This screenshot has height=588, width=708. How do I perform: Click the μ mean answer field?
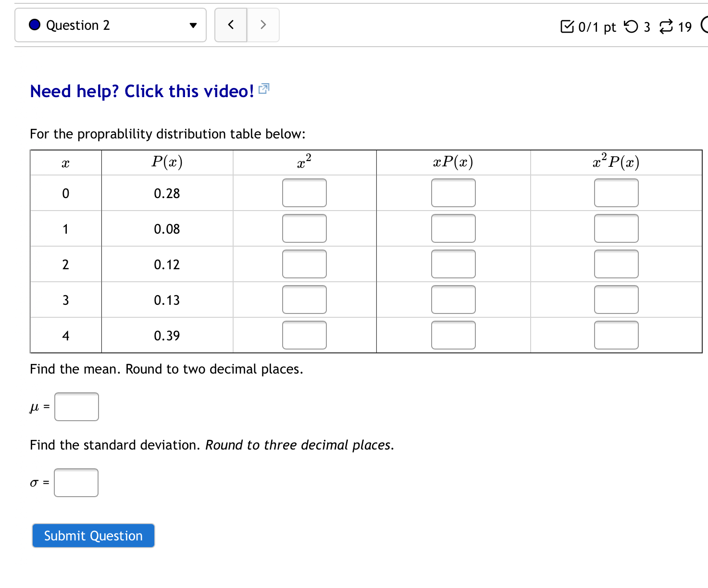point(76,406)
